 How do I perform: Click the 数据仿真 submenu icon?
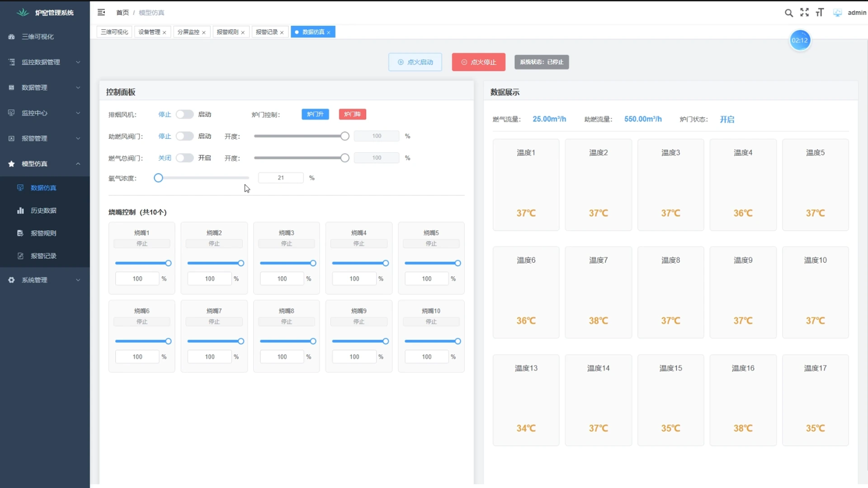(20, 188)
